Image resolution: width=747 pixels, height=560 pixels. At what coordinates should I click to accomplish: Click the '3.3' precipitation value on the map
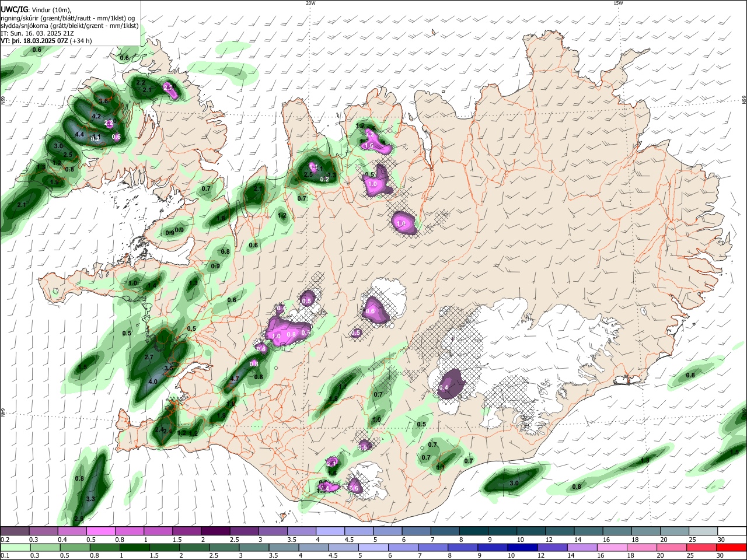[90, 499]
